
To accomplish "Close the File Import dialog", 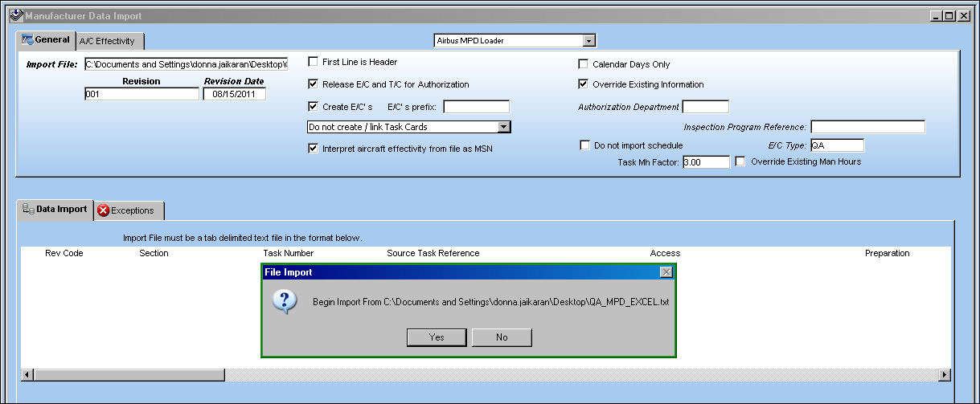I will coord(666,272).
